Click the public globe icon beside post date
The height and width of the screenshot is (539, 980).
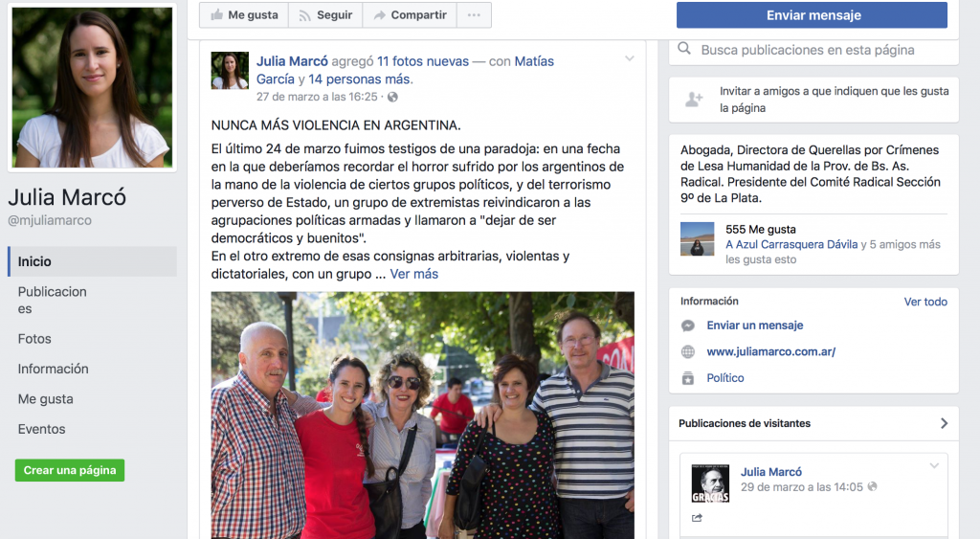(x=392, y=97)
